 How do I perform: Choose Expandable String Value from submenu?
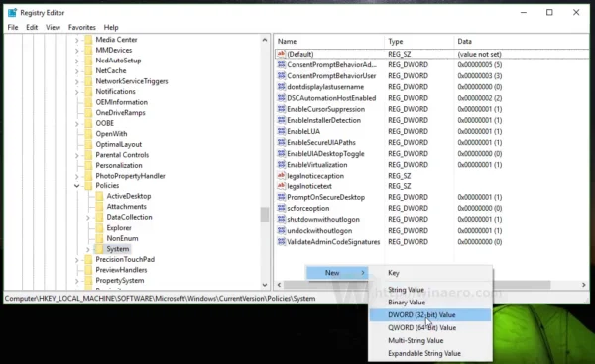pos(430,353)
